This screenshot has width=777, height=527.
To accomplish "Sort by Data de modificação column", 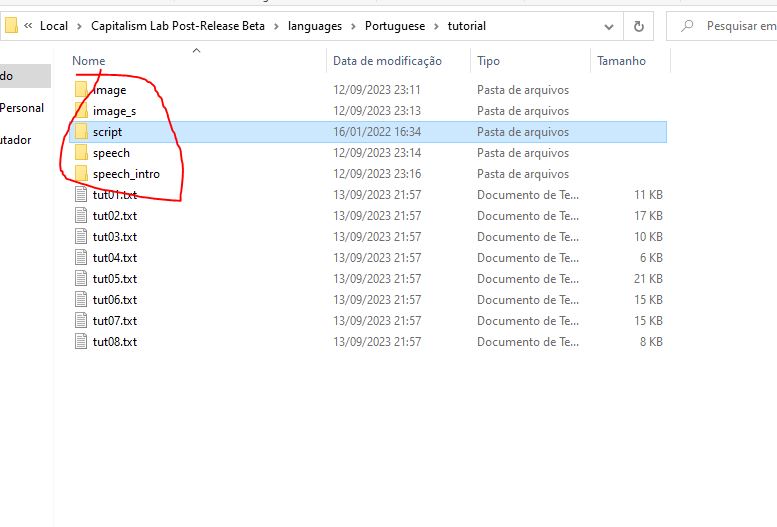I will tap(387, 60).
